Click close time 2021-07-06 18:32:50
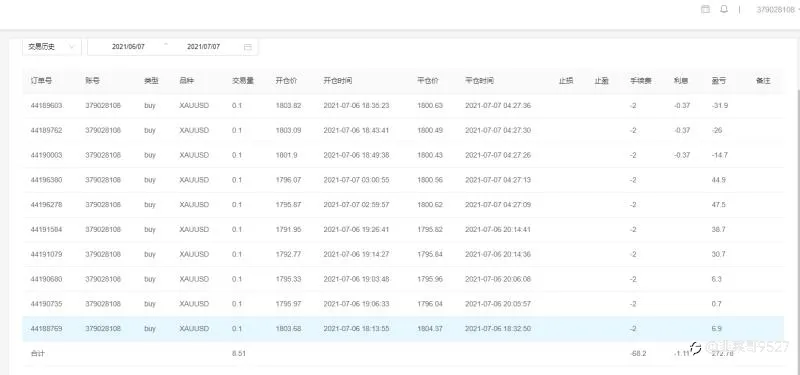This screenshot has width=800, height=375. [498, 329]
